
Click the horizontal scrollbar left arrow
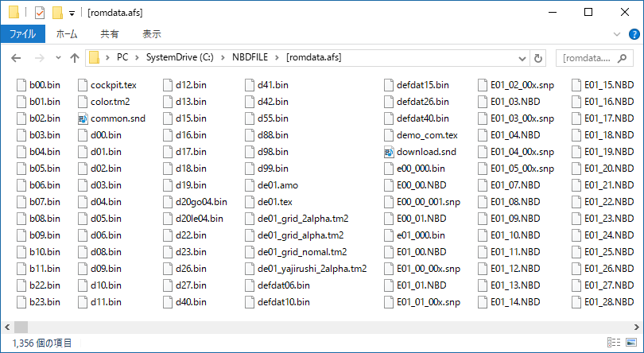click(x=7, y=328)
